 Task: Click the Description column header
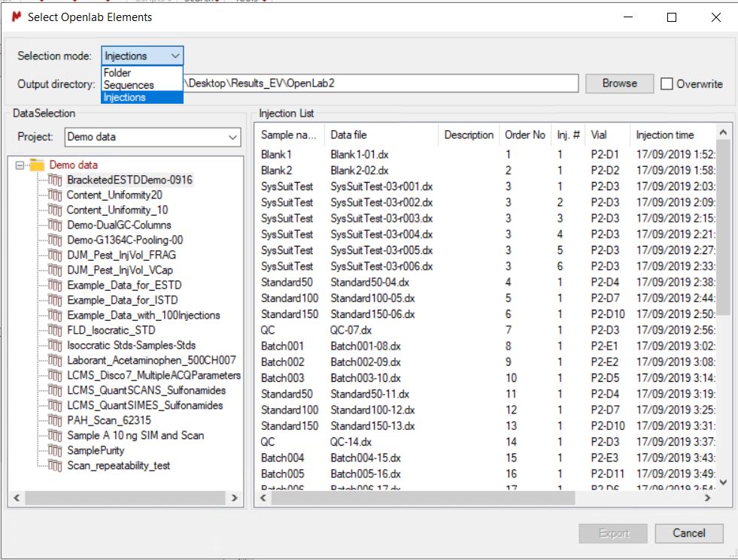[x=469, y=135]
